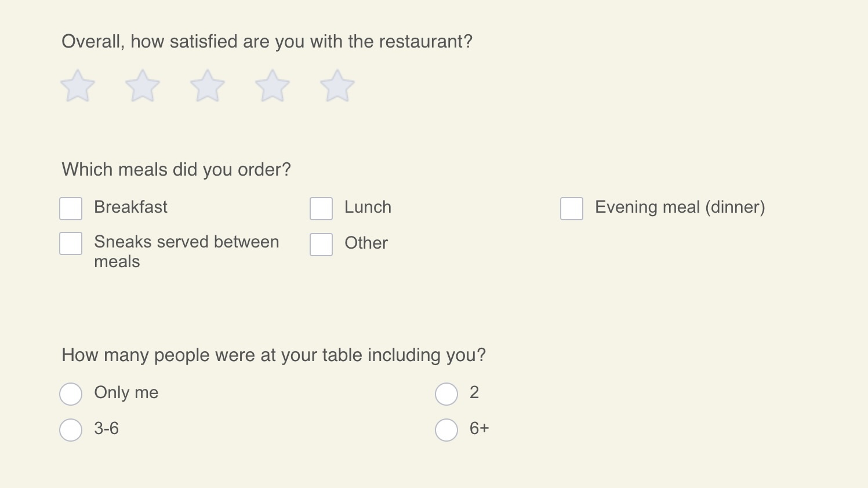Enable Evening meal (dinner) checkbox

click(572, 209)
